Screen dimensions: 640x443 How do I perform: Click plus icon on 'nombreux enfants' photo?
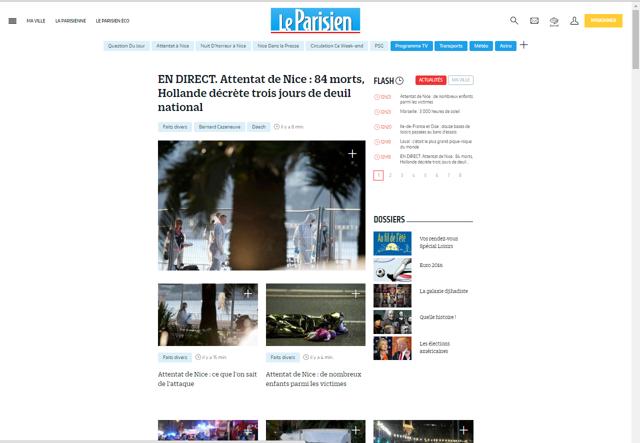(356, 293)
